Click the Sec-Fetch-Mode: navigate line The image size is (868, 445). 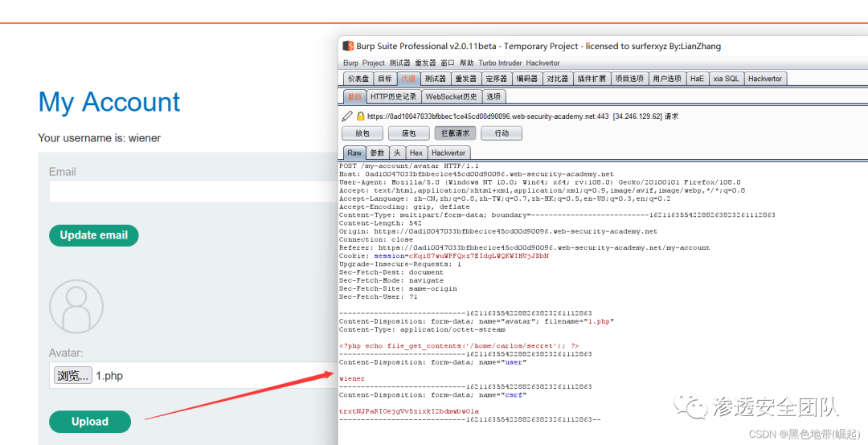pos(391,280)
